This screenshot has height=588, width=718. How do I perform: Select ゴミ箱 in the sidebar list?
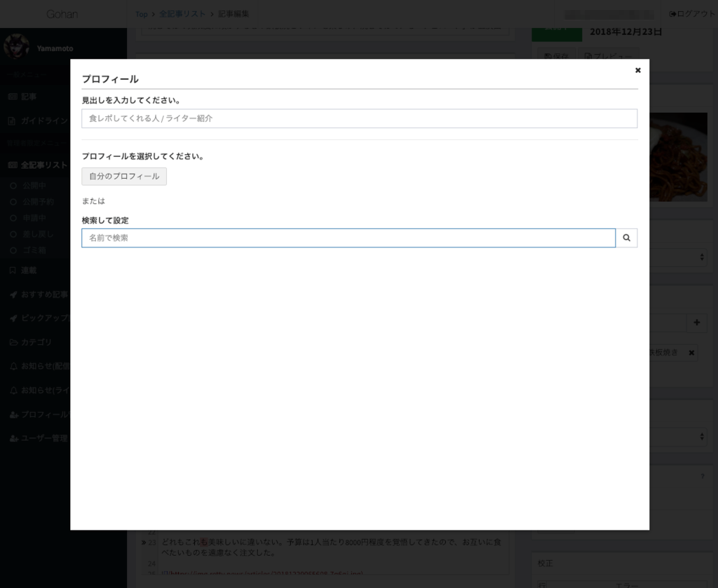(x=34, y=250)
